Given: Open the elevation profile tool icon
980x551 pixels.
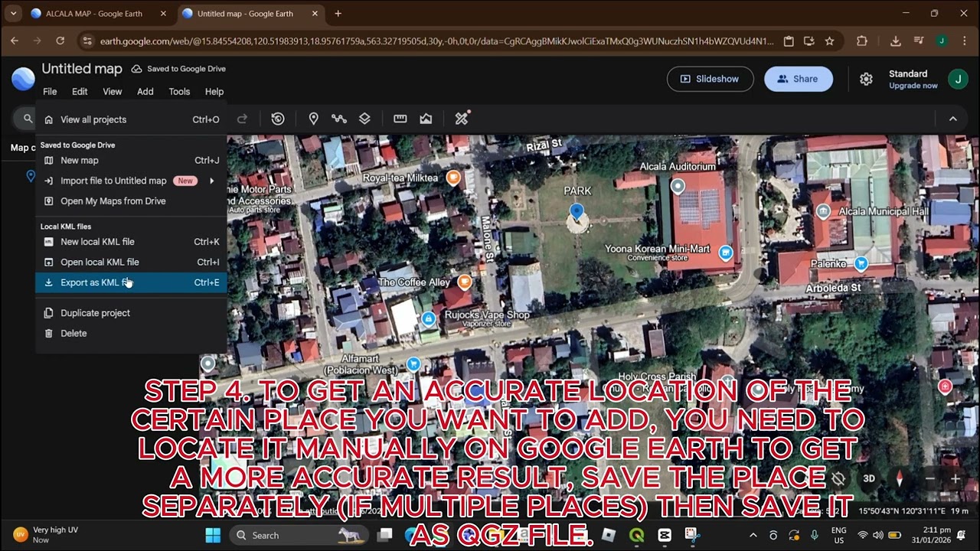Looking at the screenshot, I should 426,119.
